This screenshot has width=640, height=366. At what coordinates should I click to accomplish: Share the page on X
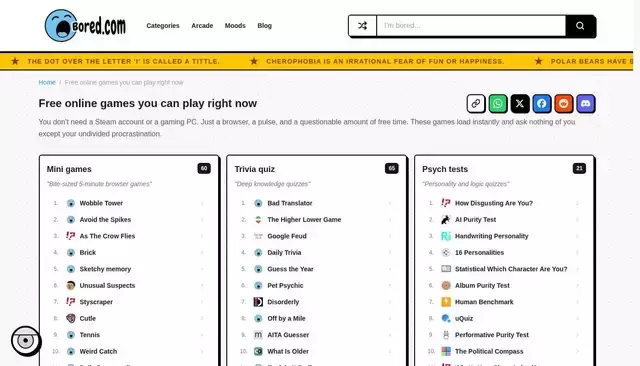click(x=520, y=104)
